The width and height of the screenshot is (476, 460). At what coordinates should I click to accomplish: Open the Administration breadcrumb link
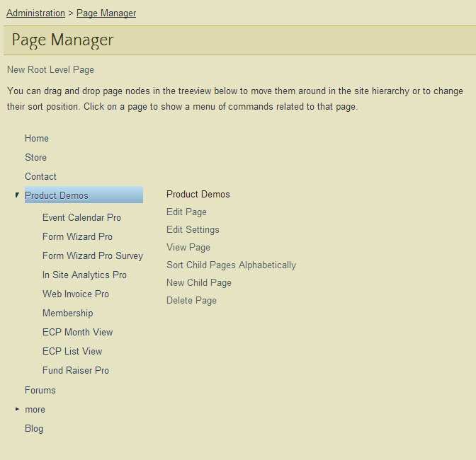(35, 13)
